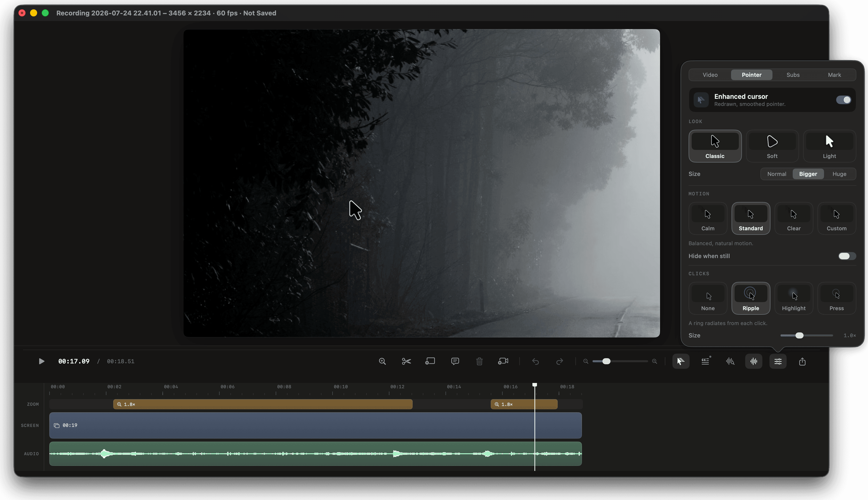This screenshot has height=500, width=868.
Task: Click the audio waveform search icon
Action: (730, 361)
